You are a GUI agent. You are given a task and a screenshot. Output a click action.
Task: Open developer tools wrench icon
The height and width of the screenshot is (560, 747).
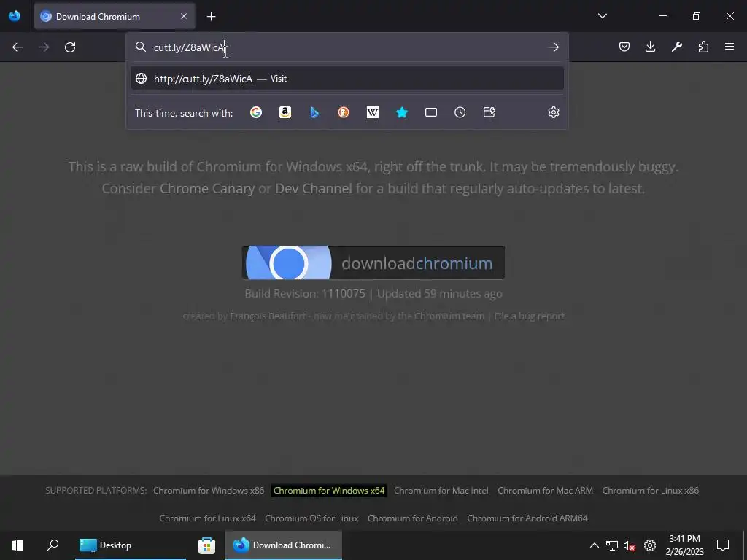676,47
